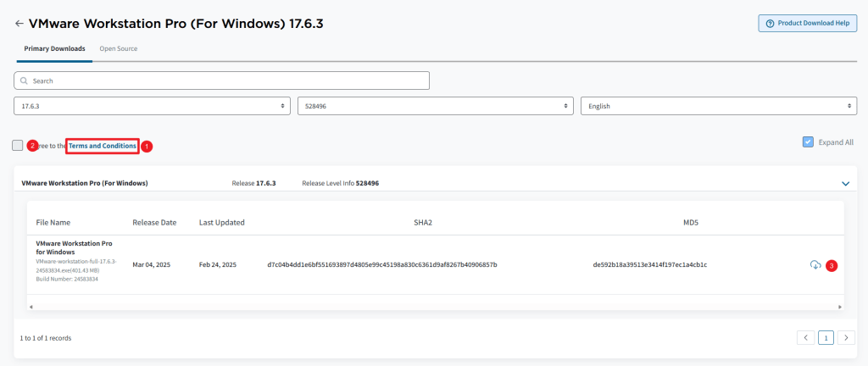Click the VMware Workstation Pro for Windows file name
The width and height of the screenshot is (868, 366).
(75, 247)
